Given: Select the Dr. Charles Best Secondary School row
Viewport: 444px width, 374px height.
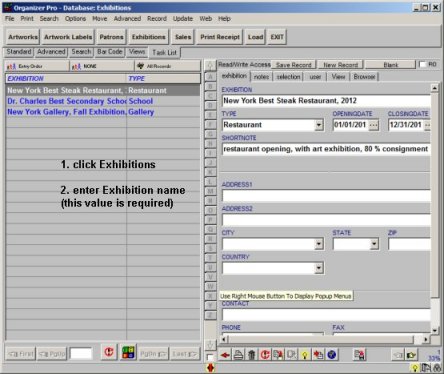Looking at the screenshot, I should click(103, 101).
